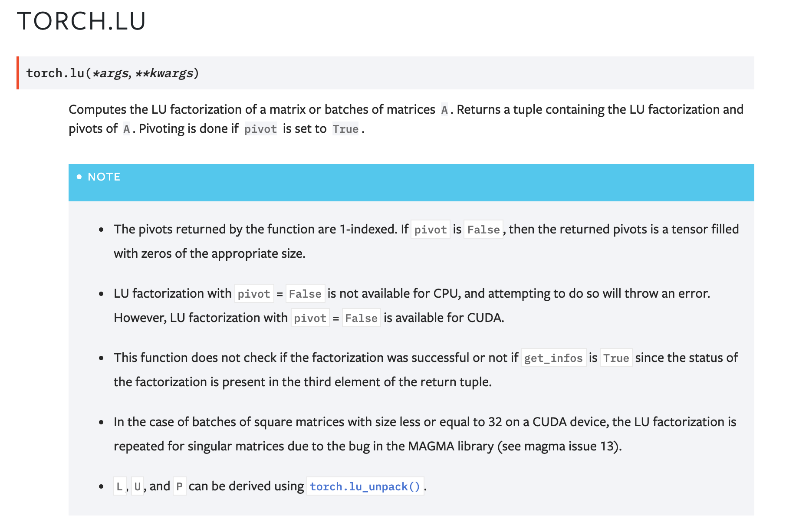Screen dimensions: 809x532
Task: Click the torch.lu function signature
Action: (112, 73)
